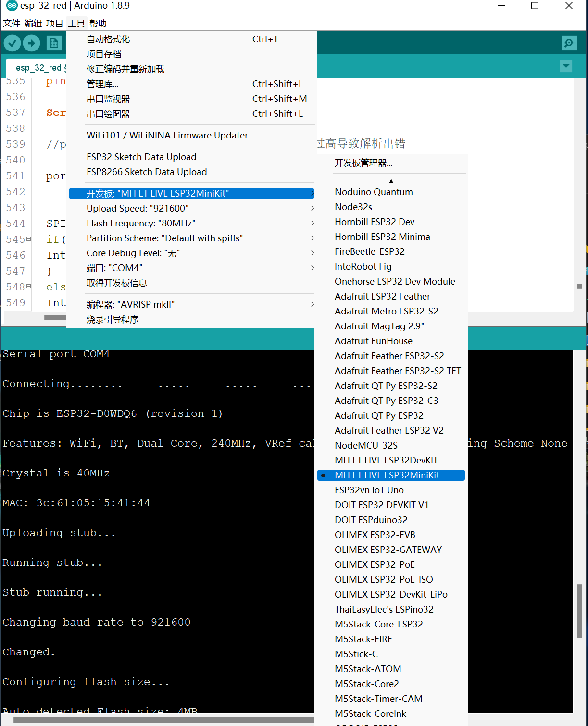Collapse code fold marker at line 548
This screenshot has width=588, height=726.
(28, 286)
